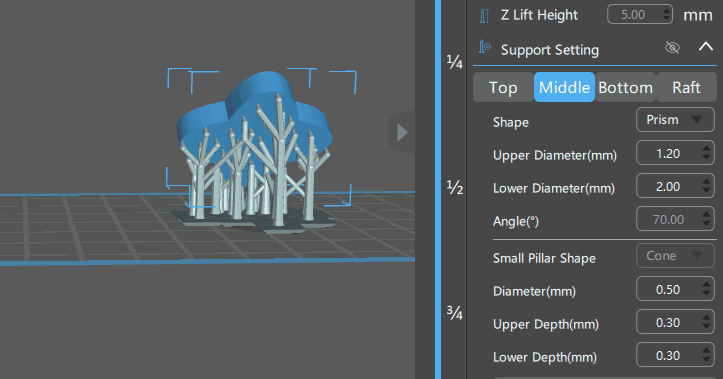Decrease Upper Diameter with down arrow
The width and height of the screenshot is (723, 379).
tap(706, 158)
